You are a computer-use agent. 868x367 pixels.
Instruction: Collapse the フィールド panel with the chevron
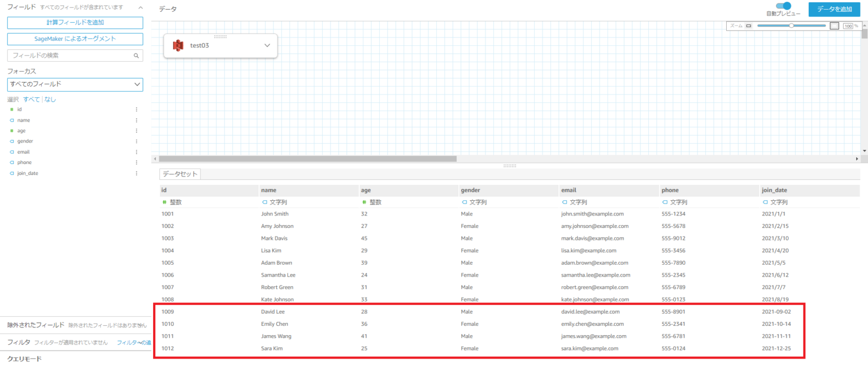click(140, 8)
